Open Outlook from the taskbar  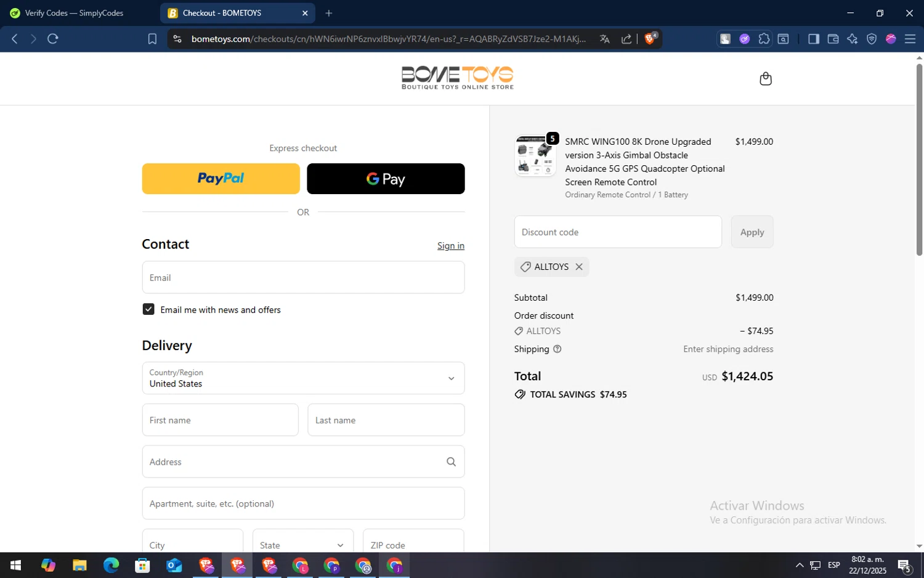coord(174,565)
